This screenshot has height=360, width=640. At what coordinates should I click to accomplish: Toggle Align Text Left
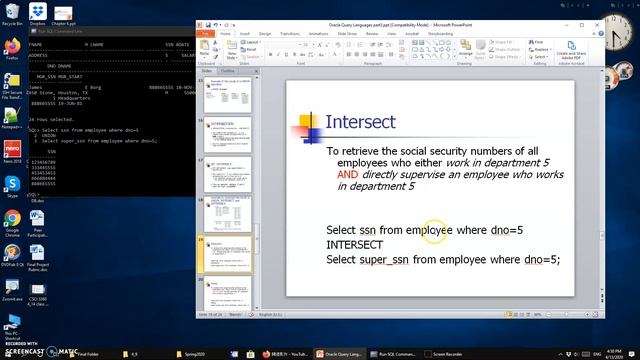[349, 54]
